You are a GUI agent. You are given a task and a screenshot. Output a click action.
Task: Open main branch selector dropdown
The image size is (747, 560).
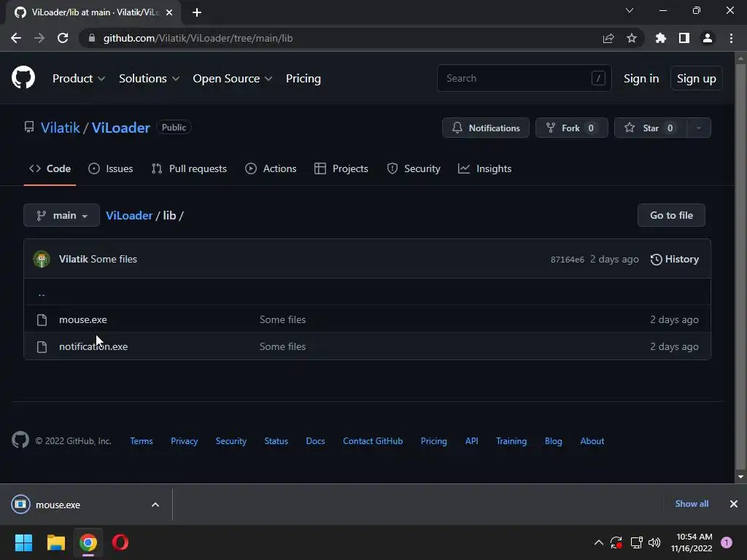click(61, 215)
